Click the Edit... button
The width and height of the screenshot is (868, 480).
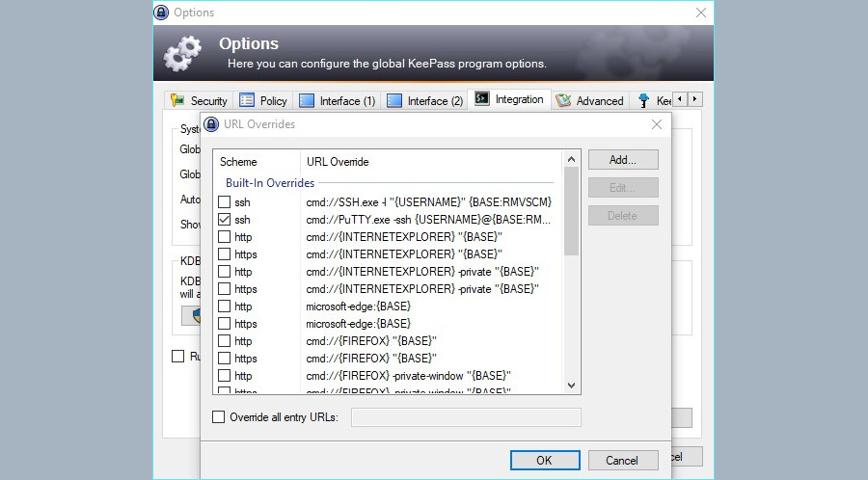click(x=623, y=187)
